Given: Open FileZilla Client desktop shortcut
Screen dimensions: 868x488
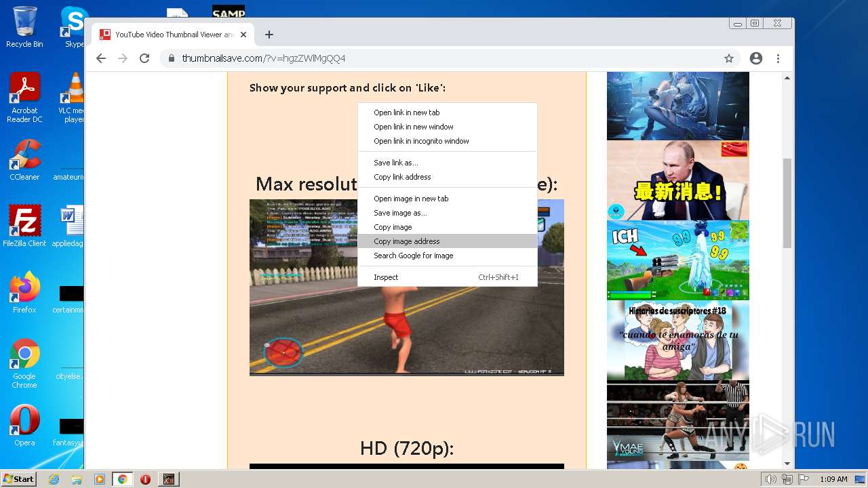Looking at the screenshot, I should (x=24, y=226).
